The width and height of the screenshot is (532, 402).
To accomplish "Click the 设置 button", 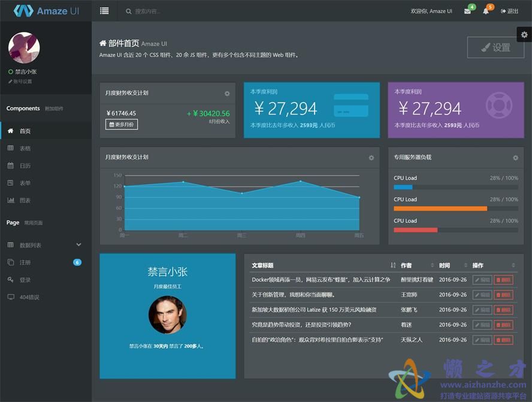I will click(495, 47).
